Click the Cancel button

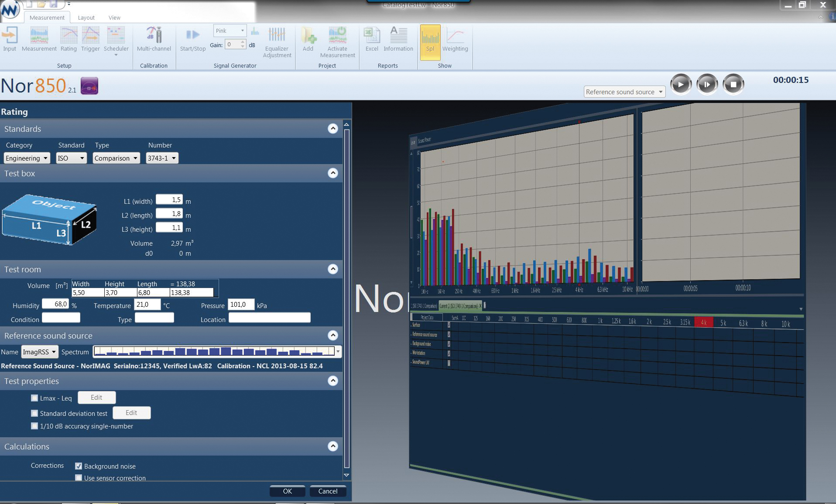pos(328,491)
